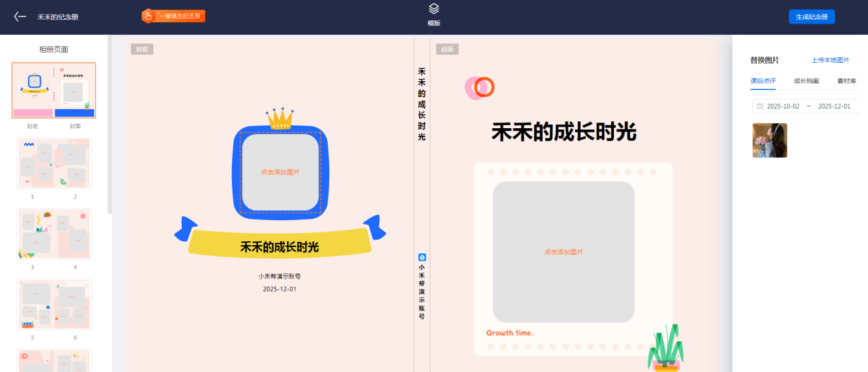Open the pages 1-2 thumbnail
868x372 pixels.
(53, 163)
